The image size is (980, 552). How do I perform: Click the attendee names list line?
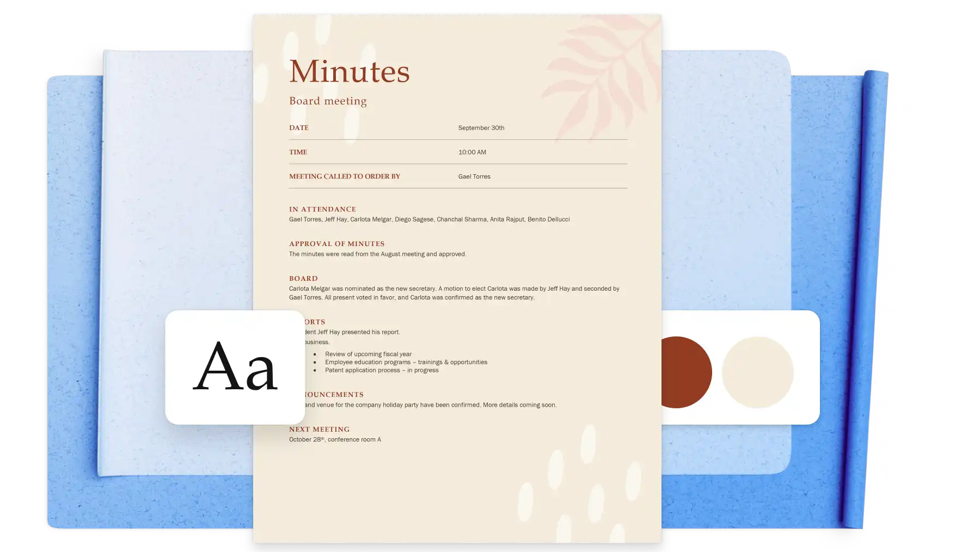430,219
